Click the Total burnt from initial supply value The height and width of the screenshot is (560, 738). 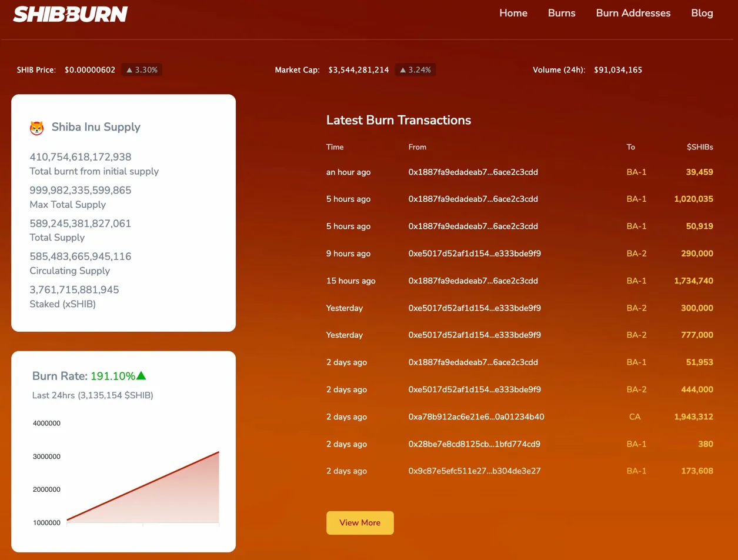click(x=81, y=157)
